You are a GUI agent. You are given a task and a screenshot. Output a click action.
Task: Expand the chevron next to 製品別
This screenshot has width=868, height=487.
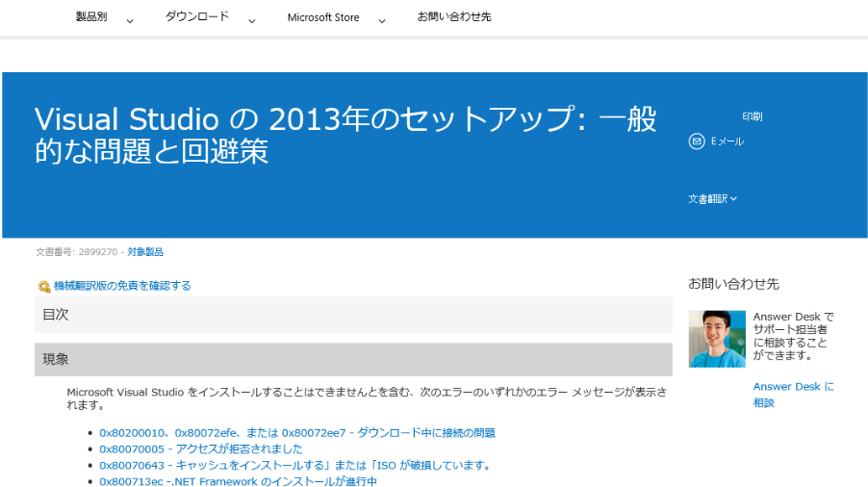130,21
